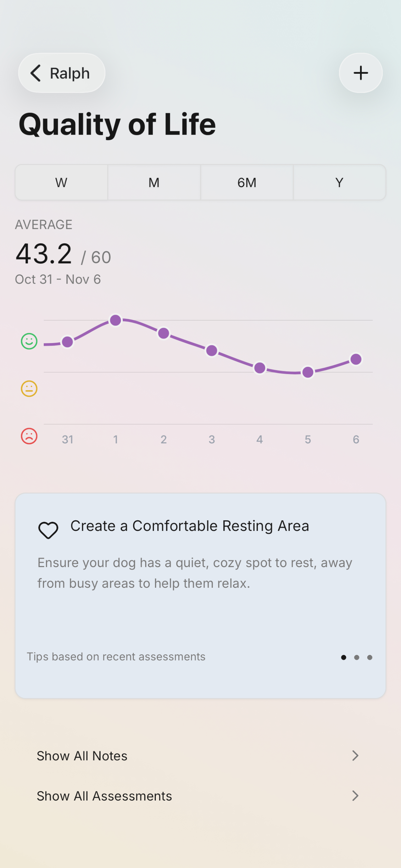Image resolution: width=401 pixels, height=868 pixels.
Task: Select the yellow neutral face icon
Action: (x=29, y=388)
